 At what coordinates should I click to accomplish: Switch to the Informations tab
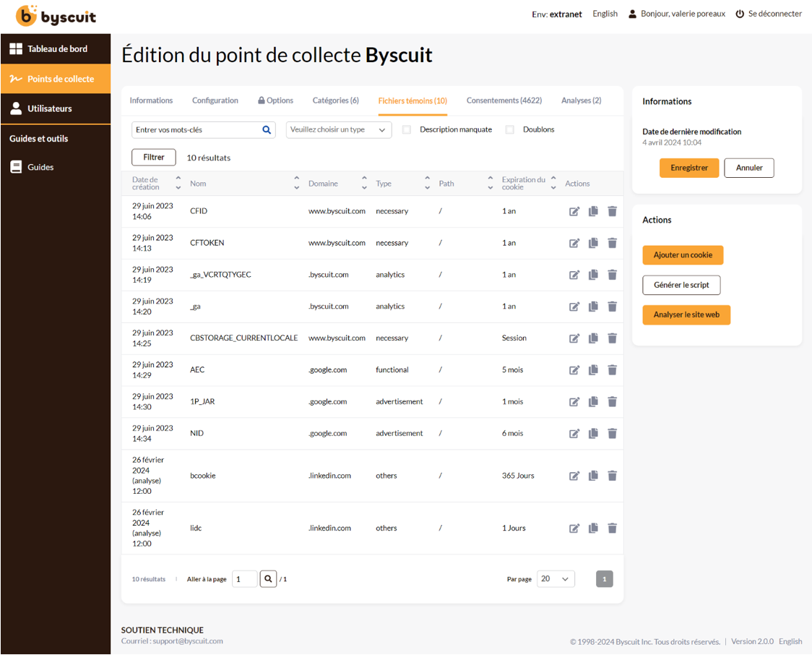point(151,100)
